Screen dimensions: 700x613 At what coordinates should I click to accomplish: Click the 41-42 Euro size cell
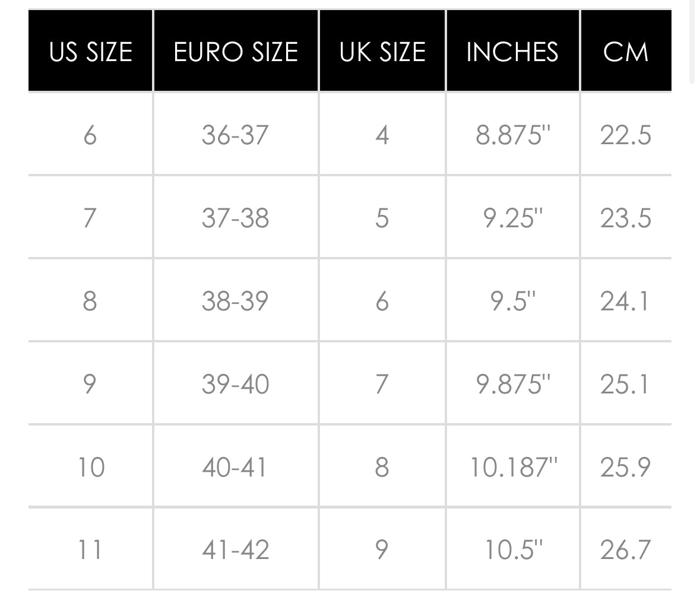coord(235,550)
